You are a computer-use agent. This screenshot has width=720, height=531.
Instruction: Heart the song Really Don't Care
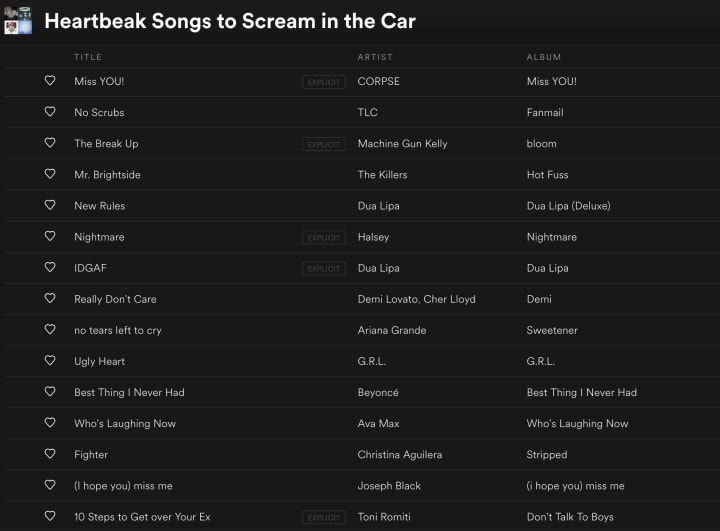click(50, 298)
